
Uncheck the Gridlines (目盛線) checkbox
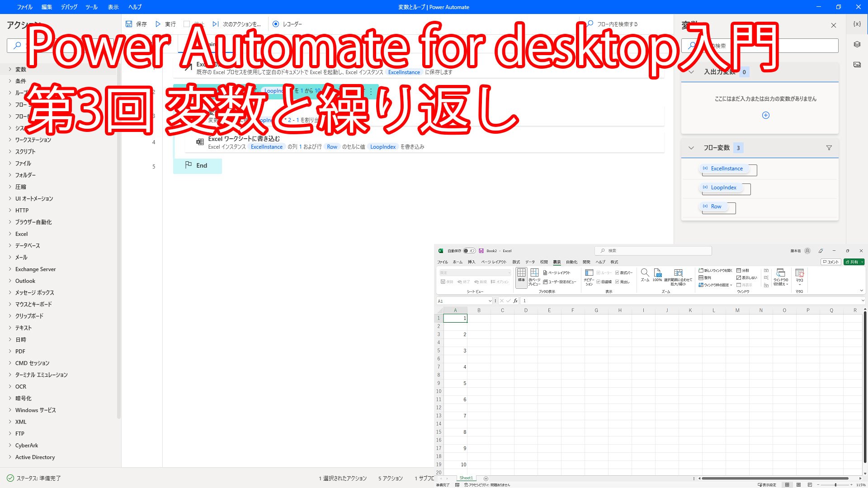pos(598,282)
